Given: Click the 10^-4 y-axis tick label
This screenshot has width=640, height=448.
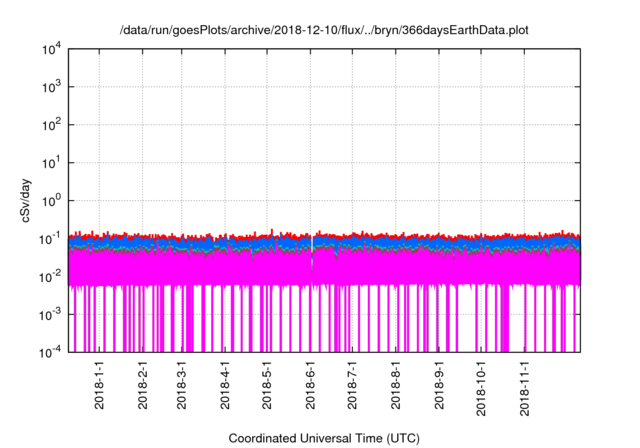Looking at the screenshot, I should 50,352.
